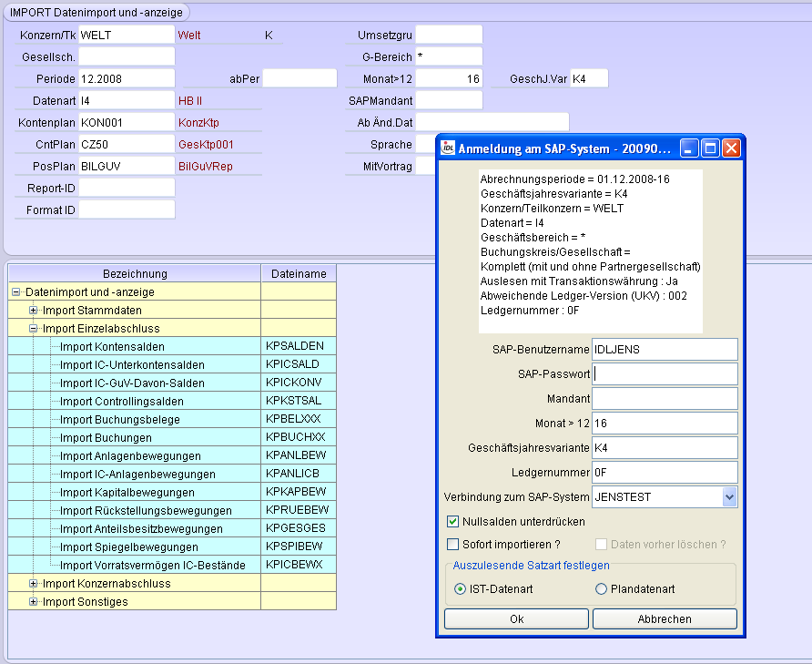The width and height of the screenshot is (812, 664).
Task: Enable Sofort importieren checkbox
Action: click(452, 545)
